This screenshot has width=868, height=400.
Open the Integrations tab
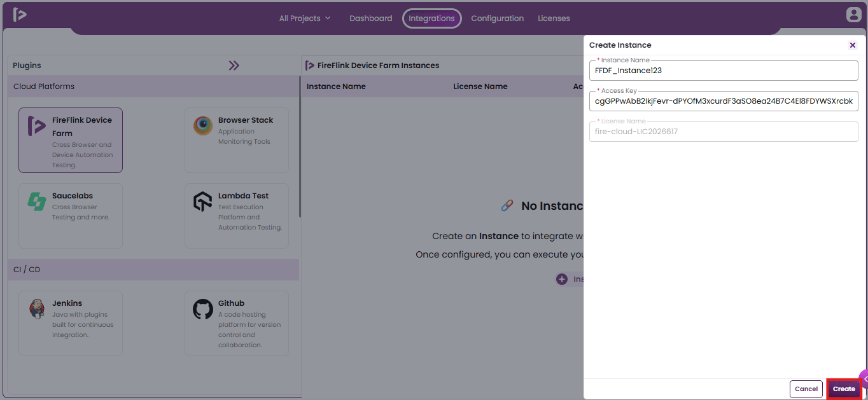432,18
